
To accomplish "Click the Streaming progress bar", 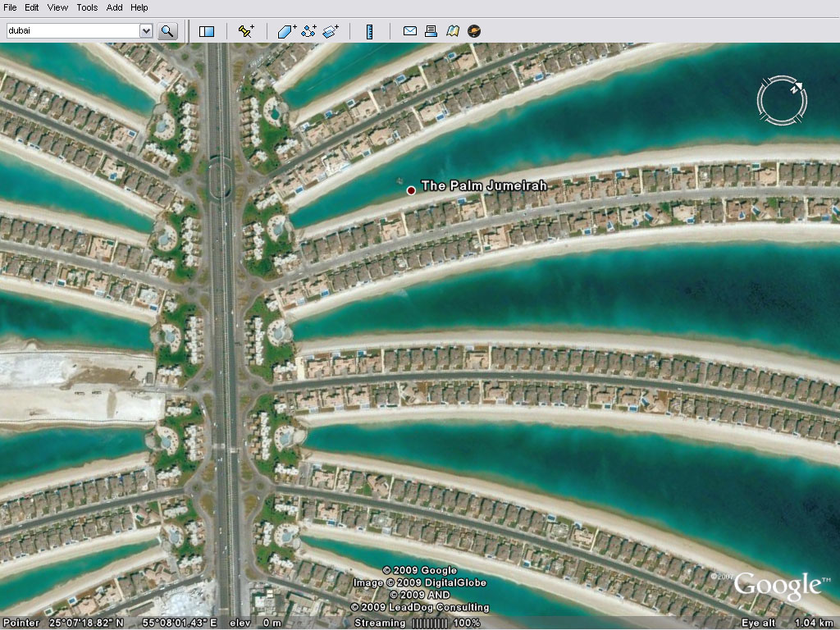I will click(429, 623).
